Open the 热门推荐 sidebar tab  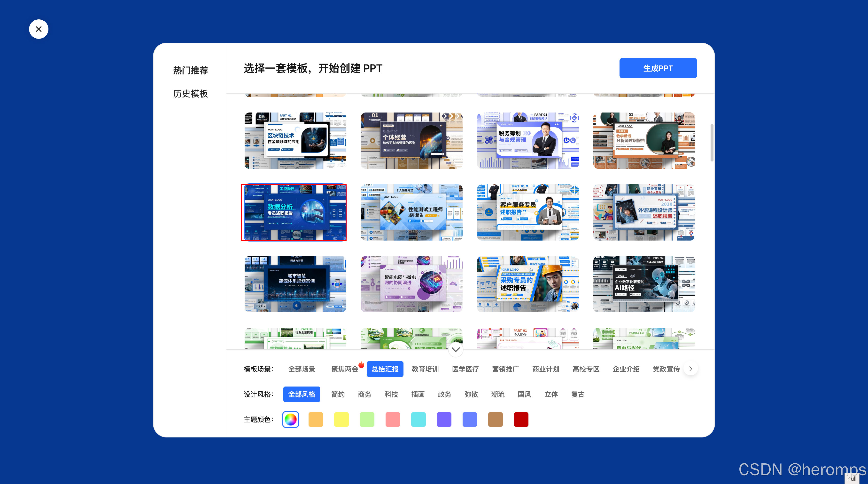190,70
